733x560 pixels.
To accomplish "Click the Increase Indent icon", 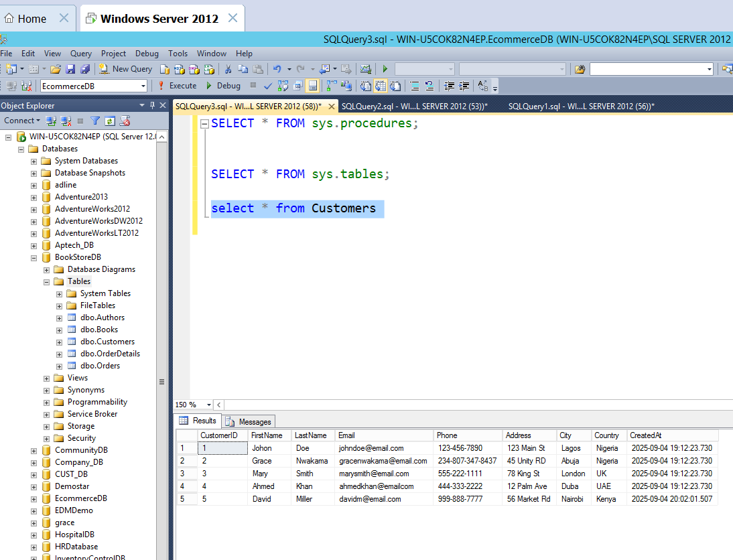I will [x=463, y=86].
